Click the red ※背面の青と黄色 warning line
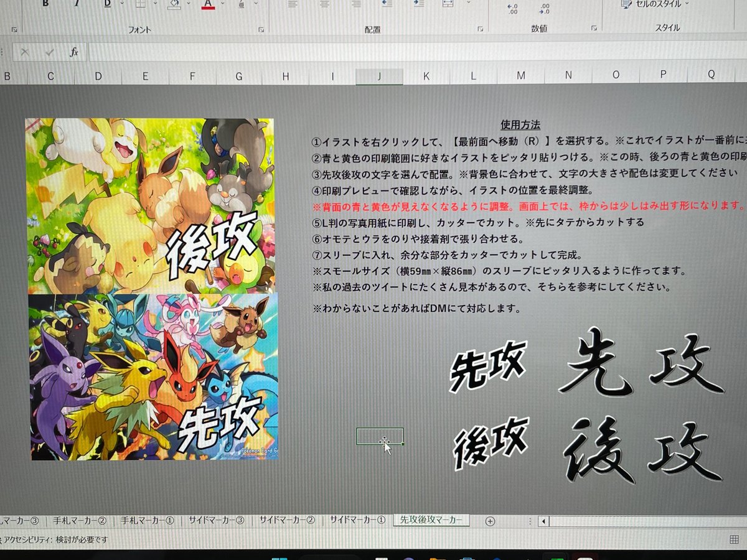Viewport: 747px width, 560px height. pyautogui.click(x=529, y=206)
